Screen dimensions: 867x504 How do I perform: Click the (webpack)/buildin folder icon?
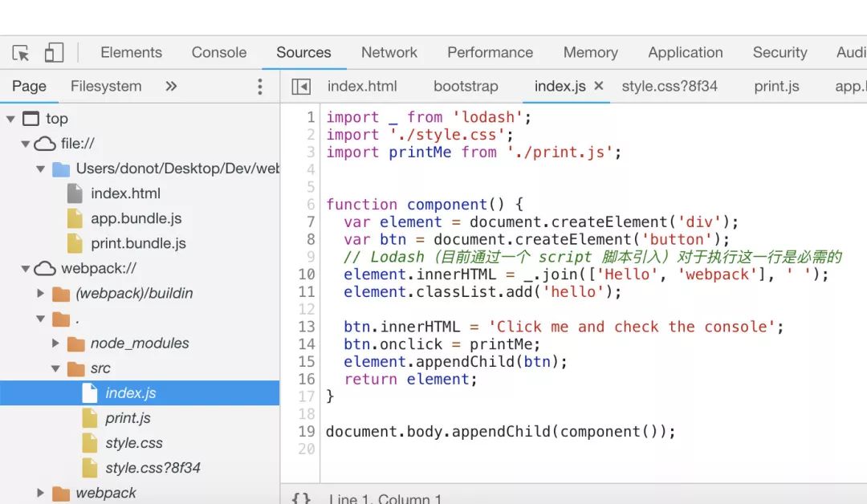pyautogui.click(x=61, y=294)
